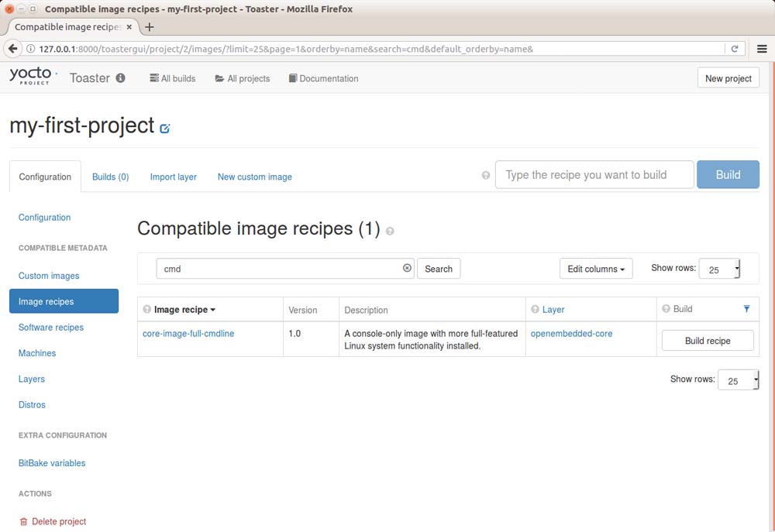775x532 pixels.
Task: Click the edit project name pencil icon
Action: pos(165,129)
